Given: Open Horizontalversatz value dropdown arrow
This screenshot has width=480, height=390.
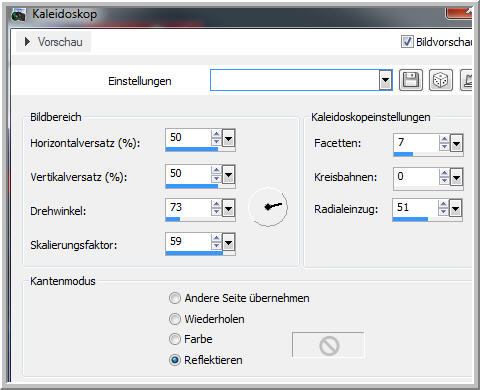Looking at the screenshot, I should click(229, 138).
